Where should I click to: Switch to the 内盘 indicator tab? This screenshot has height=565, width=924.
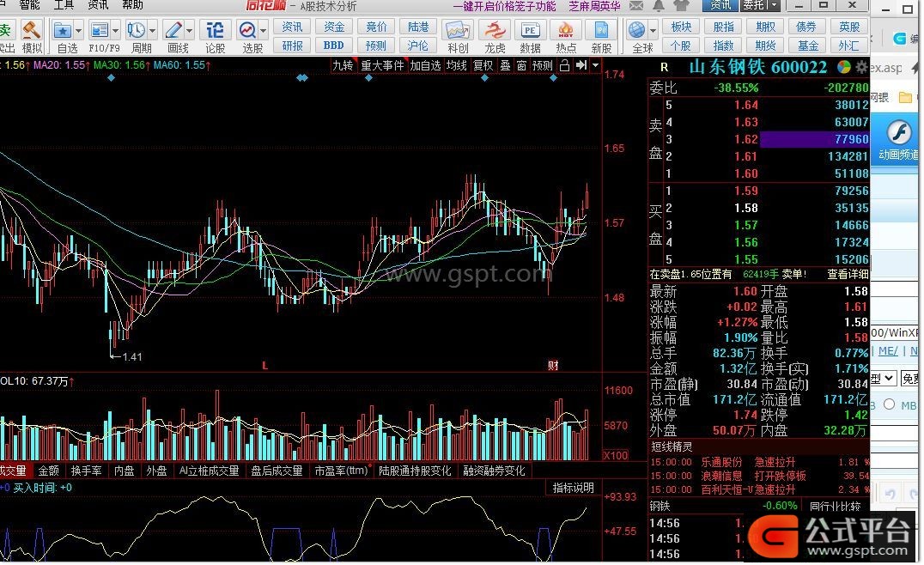click(x=124, y=471)
